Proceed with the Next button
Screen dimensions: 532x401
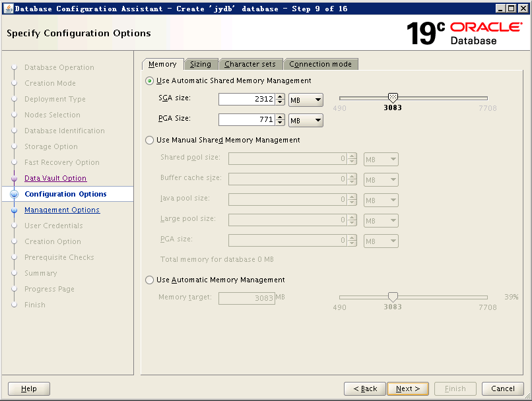point(408,388)
